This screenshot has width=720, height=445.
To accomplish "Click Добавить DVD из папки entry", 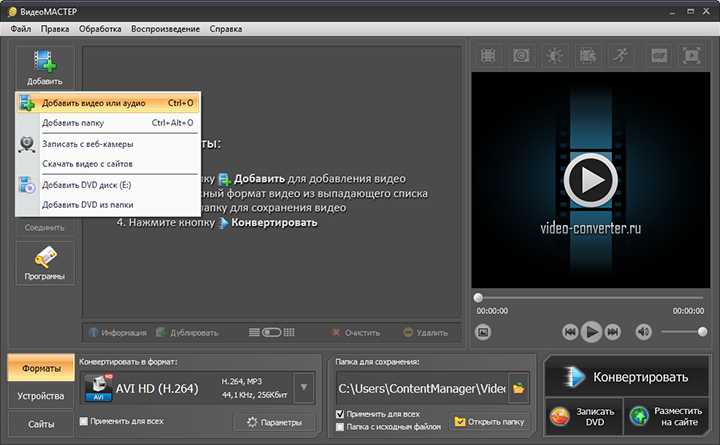I will pos(108,205).
